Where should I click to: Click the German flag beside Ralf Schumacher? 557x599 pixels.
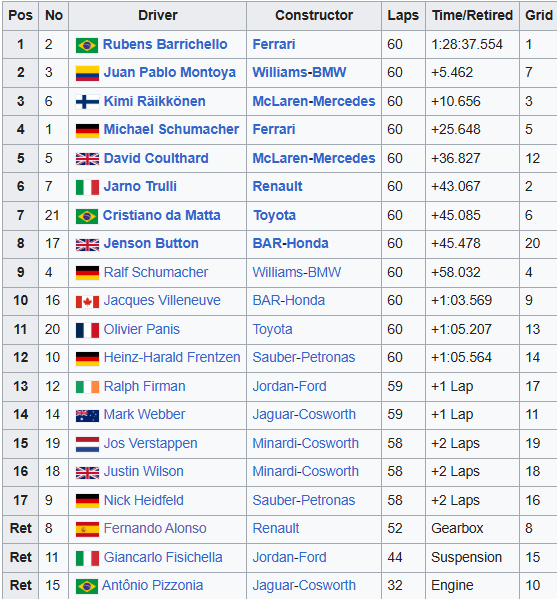pos(87,273)
